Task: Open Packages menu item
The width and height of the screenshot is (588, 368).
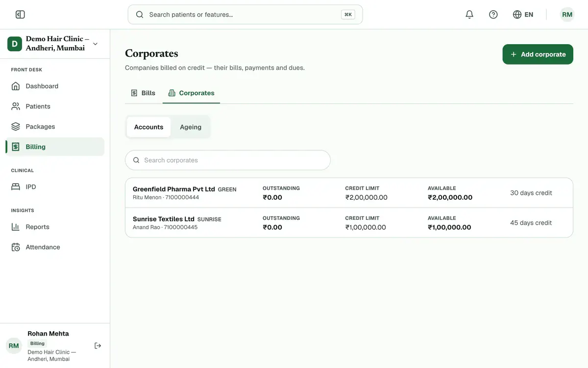Action: [x=55, y=127]
